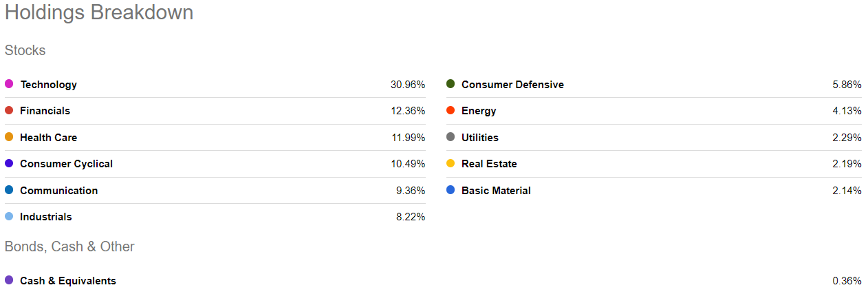Click the gray Utilities color dot
This screenshot has width=868, height=294.
(451, 137)
